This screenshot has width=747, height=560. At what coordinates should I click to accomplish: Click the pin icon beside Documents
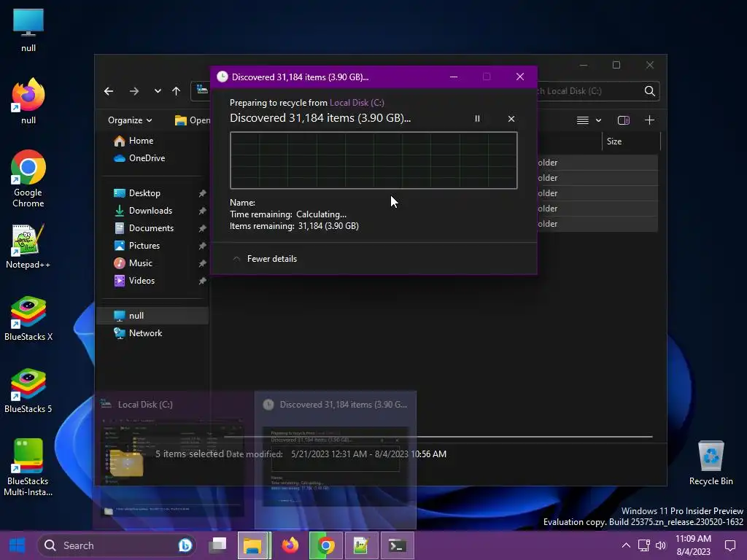(x=202, y=228)
